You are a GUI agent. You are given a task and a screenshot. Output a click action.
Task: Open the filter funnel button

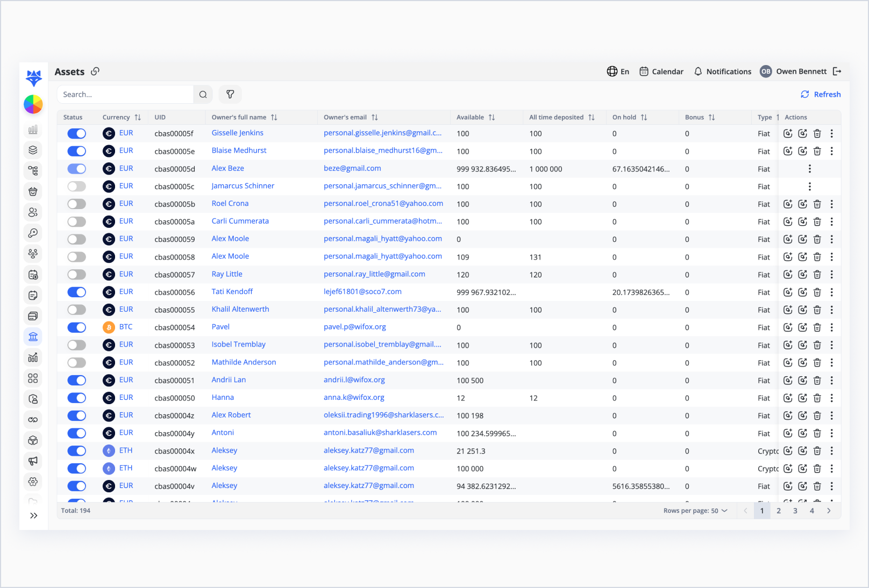click(x=230, y=95)
